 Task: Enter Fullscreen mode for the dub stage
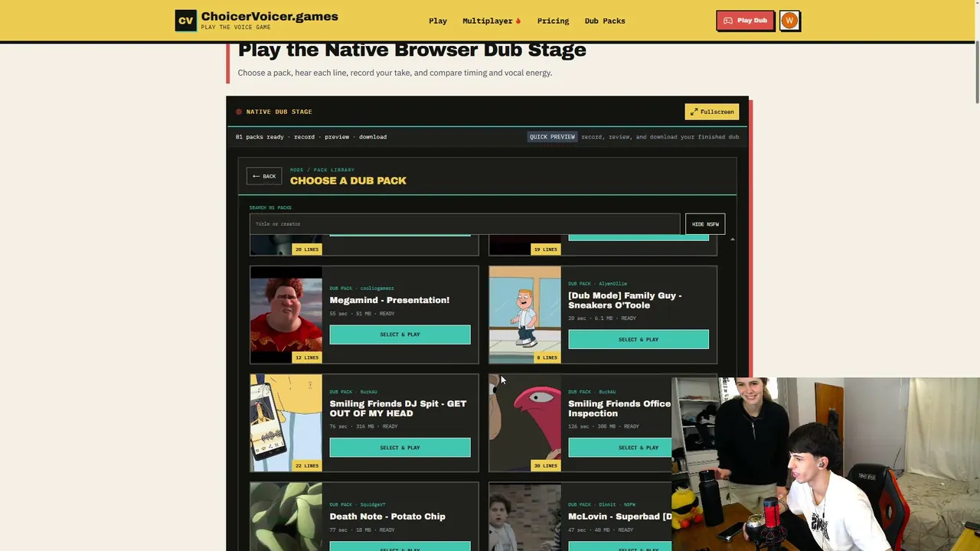pos(712,112)
